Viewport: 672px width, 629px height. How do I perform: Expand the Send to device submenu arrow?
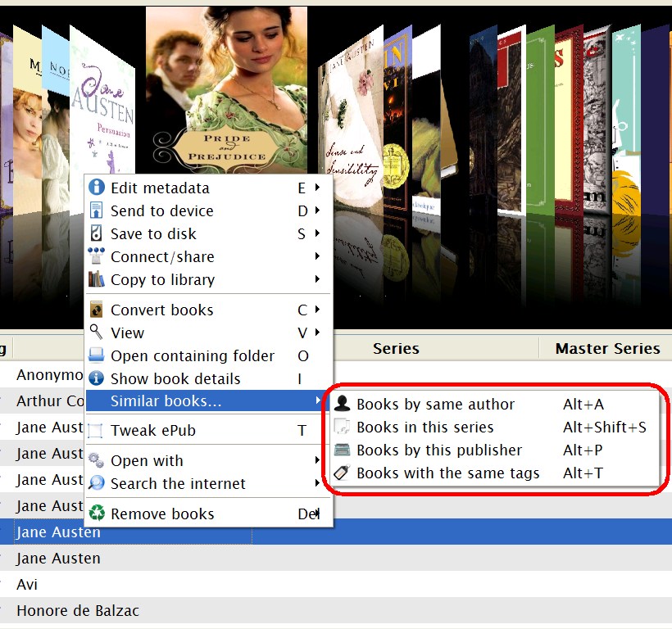318,210
